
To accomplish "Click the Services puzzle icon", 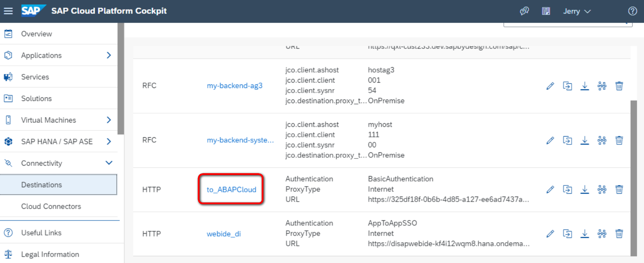I will click(x=8, y=77).
